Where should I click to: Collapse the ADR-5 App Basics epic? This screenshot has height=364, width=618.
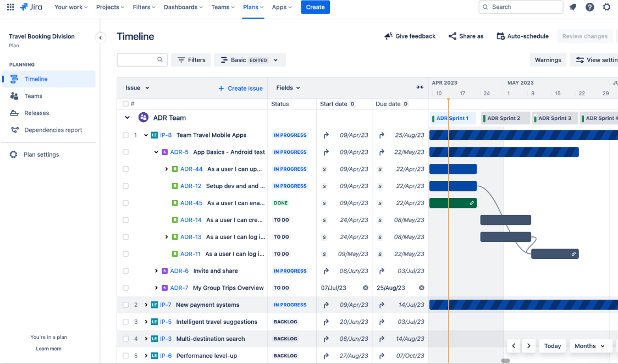pyautogui.click(x=156, y=152)
